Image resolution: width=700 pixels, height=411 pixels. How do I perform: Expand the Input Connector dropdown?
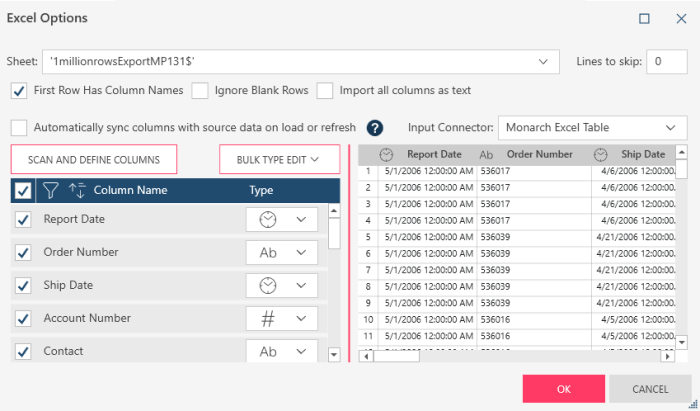(668, 128)
